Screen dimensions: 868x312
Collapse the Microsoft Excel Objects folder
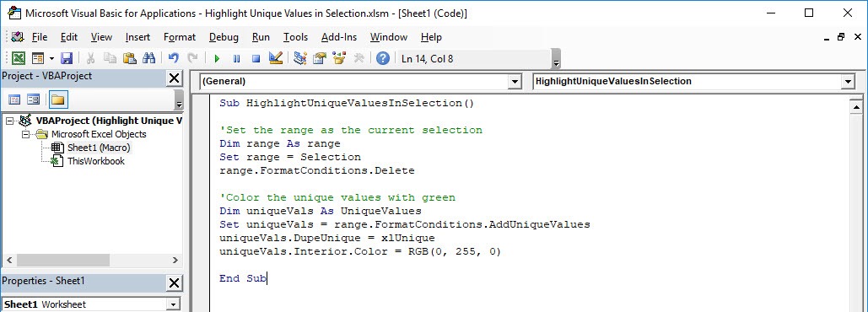tap(25, 134)
